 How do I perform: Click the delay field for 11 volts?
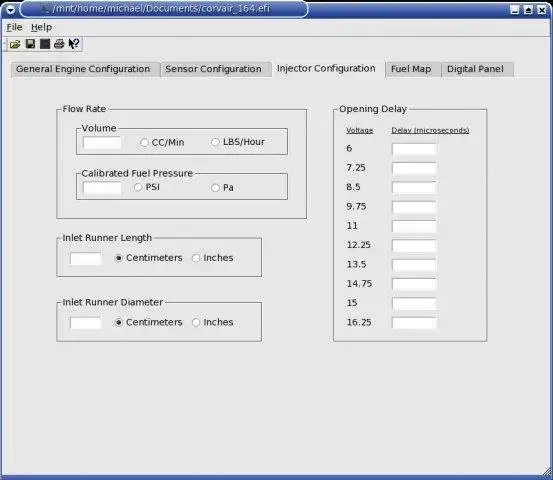tap(414, 226)
